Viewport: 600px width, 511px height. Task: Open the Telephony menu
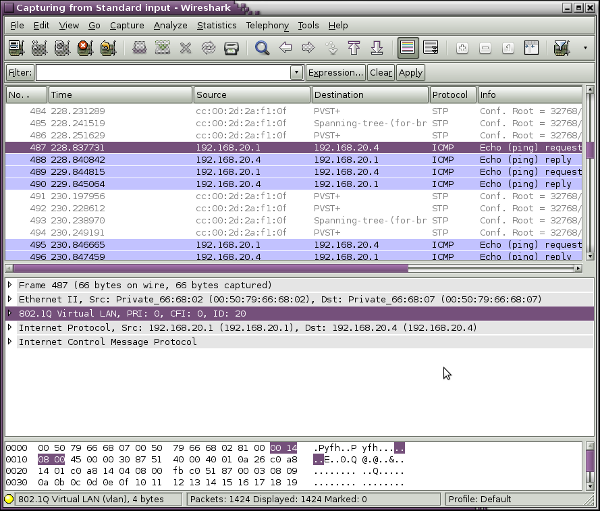(267, 25)
